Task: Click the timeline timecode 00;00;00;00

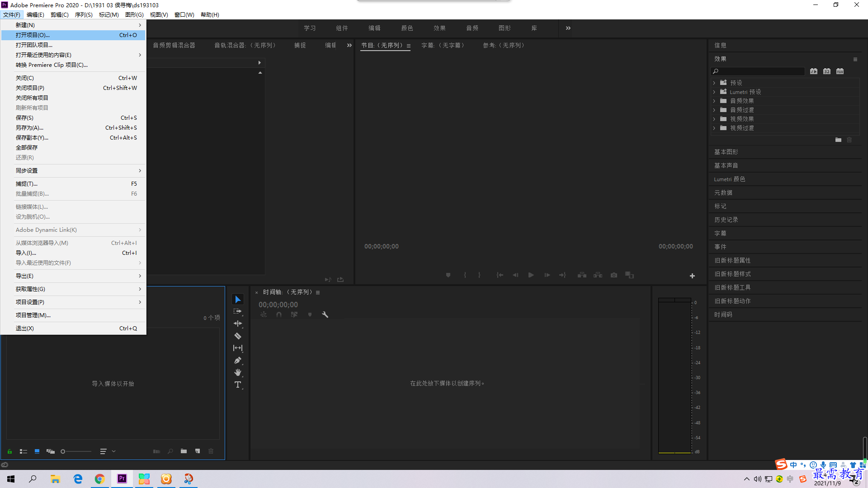Action: pos(278,305)
